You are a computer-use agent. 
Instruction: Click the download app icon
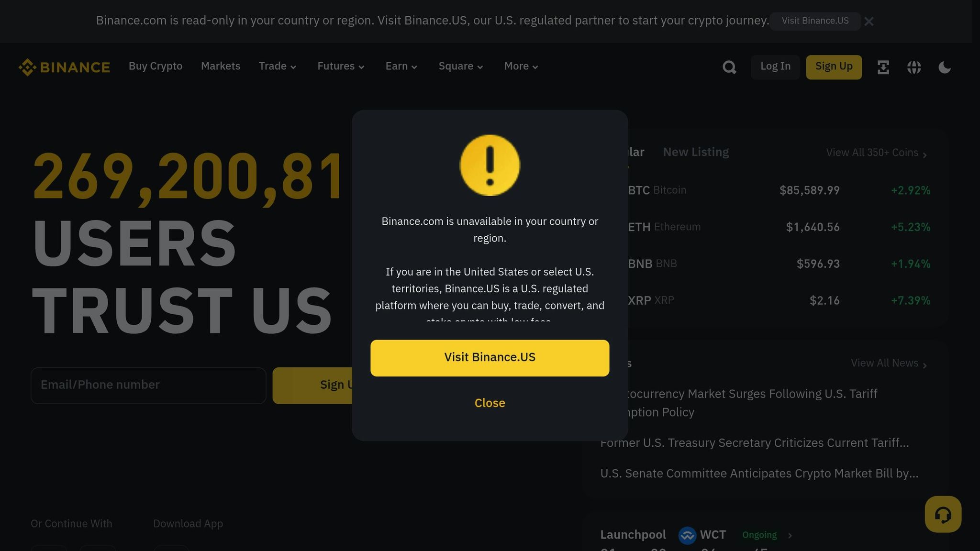(883, 67)
